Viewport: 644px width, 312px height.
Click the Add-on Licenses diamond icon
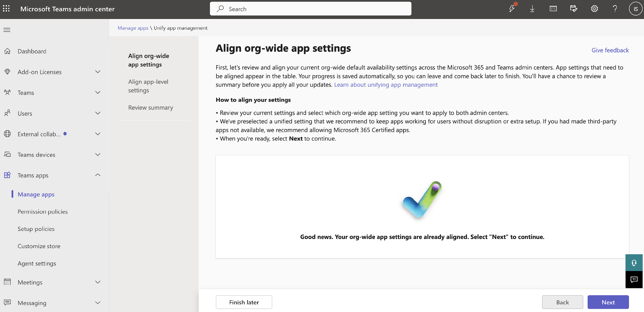pos(8,72)
